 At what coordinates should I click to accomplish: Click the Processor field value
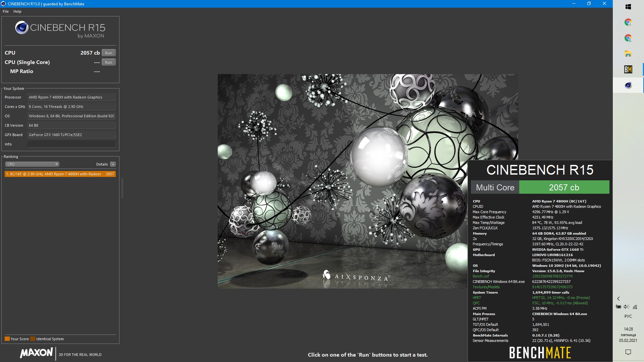tap(71, 97)
